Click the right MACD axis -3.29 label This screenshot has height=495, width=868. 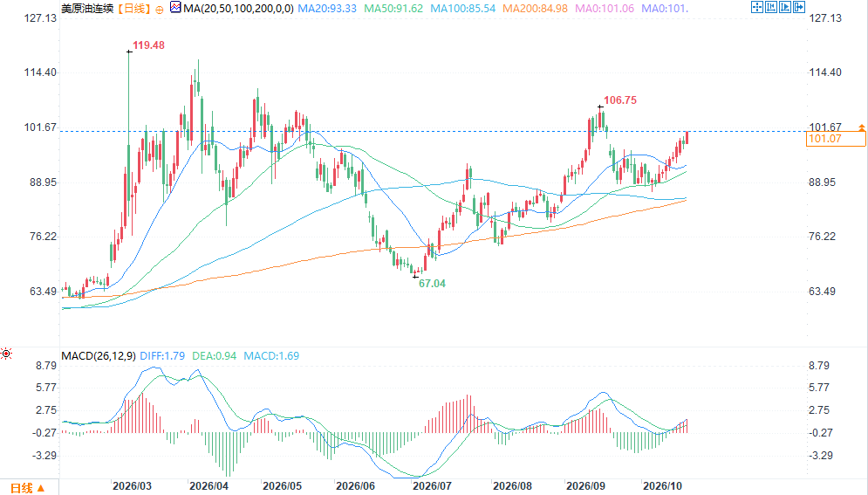point(820,456)
